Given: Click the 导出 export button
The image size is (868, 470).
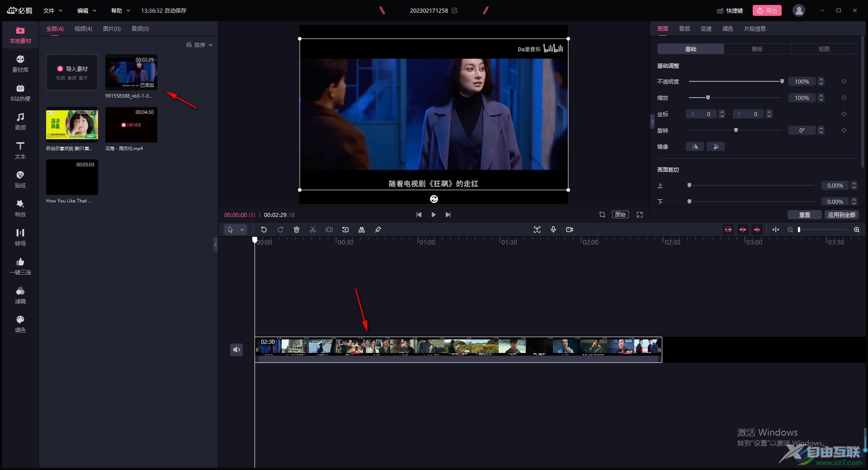Looking at the screenshot, I should (x=767, y=10).
